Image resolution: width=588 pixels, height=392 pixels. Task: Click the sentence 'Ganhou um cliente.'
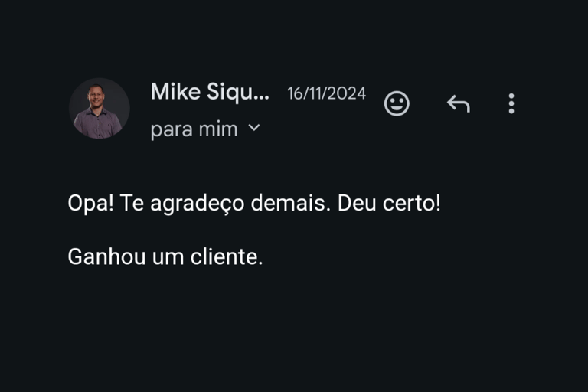coord(165,257)
